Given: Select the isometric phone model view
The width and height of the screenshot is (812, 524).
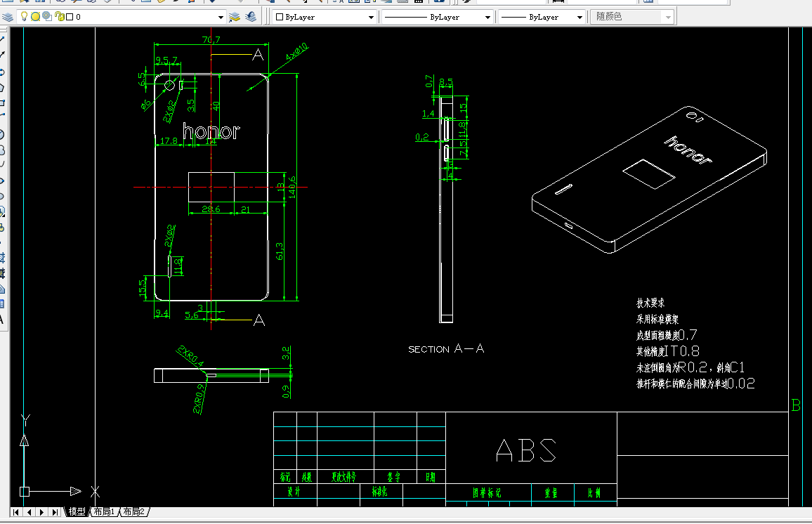Looking at the screenshot, I should coord(650,180).
